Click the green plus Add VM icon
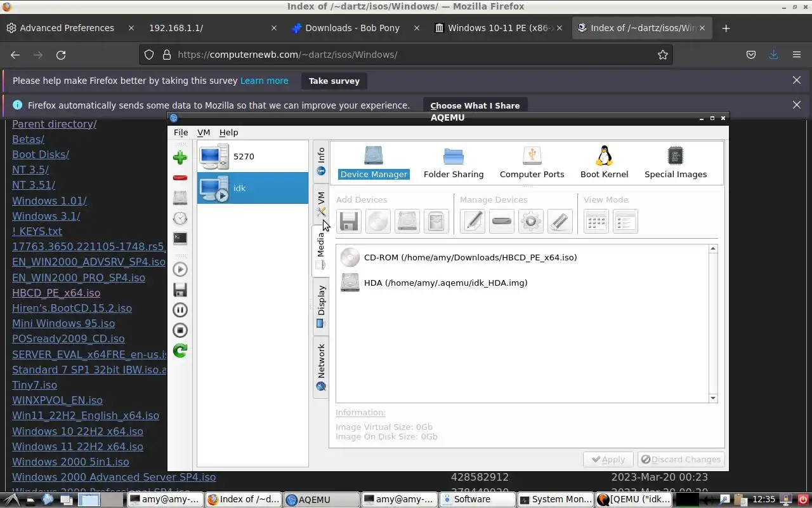 tap(180, 157)
